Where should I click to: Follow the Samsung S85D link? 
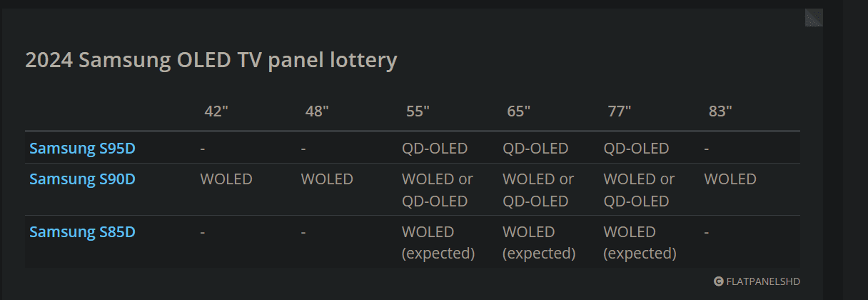tap(82, 232)
